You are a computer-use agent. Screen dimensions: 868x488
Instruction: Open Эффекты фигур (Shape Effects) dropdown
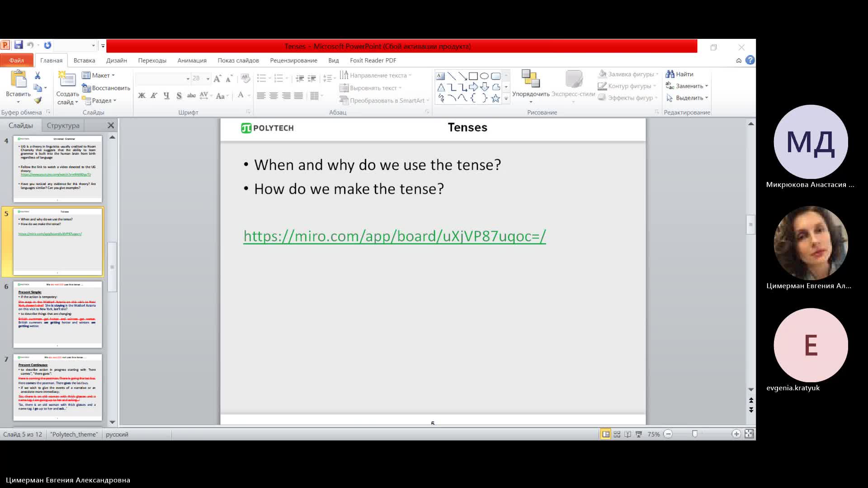[x=627, y=98]
